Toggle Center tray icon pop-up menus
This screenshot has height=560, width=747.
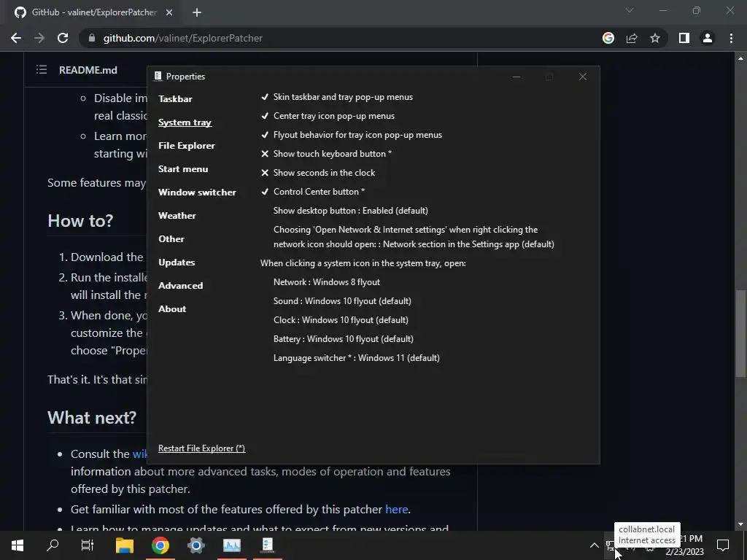coord(328,116)
